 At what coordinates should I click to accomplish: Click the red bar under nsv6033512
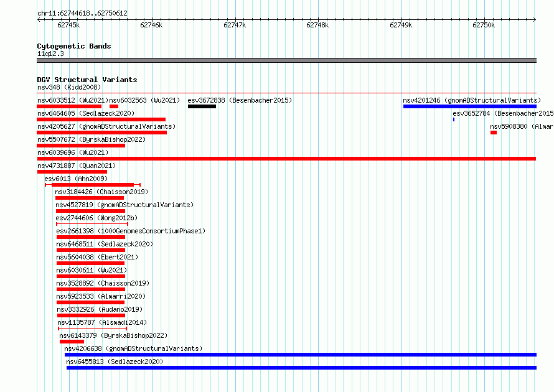tap(69, 106)
